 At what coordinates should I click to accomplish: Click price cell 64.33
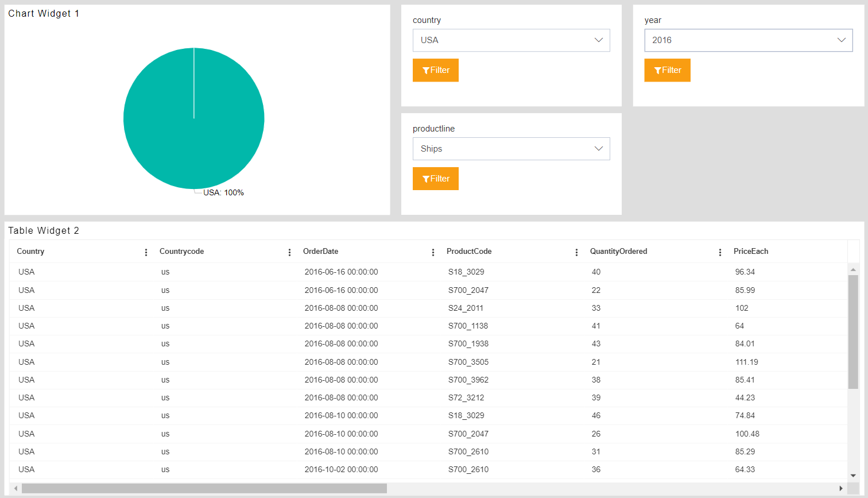(745, 469)
